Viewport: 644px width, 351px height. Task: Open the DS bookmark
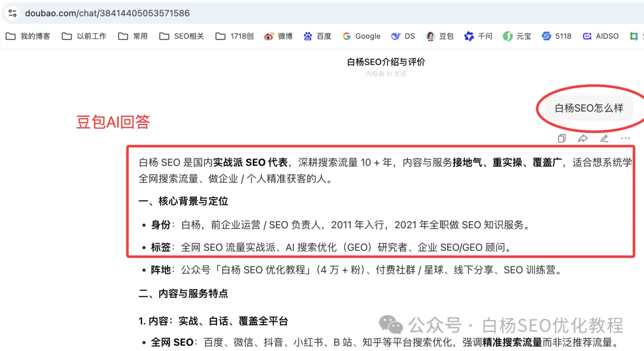403,36
